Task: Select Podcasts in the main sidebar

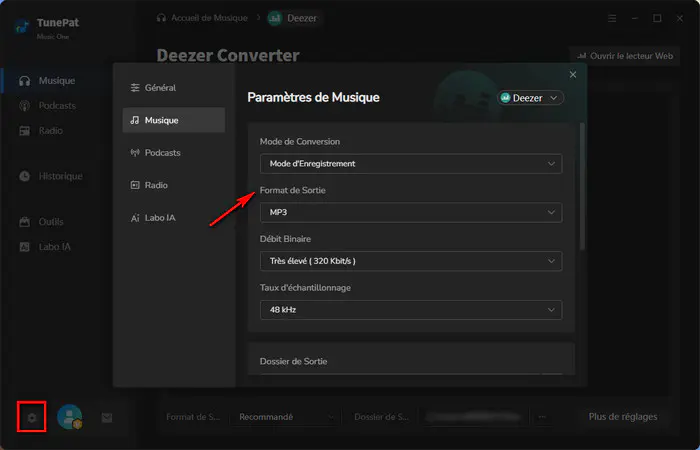Action: click(57, 106)
